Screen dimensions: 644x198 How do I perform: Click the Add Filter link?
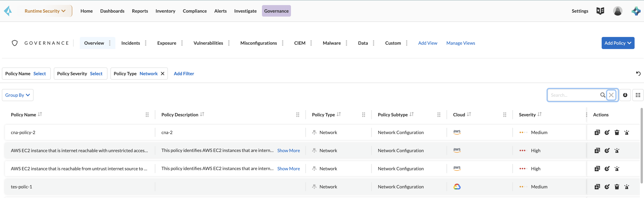click(x=184, y=73)
